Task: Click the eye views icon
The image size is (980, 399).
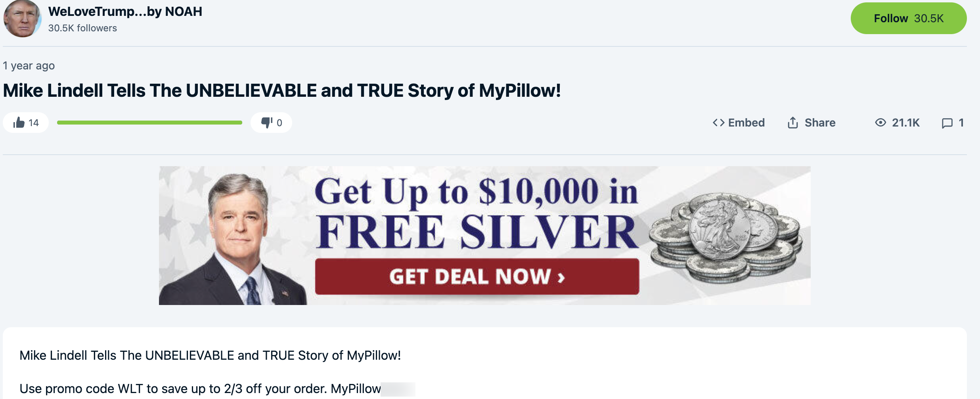Action: [x=880, y=123]
